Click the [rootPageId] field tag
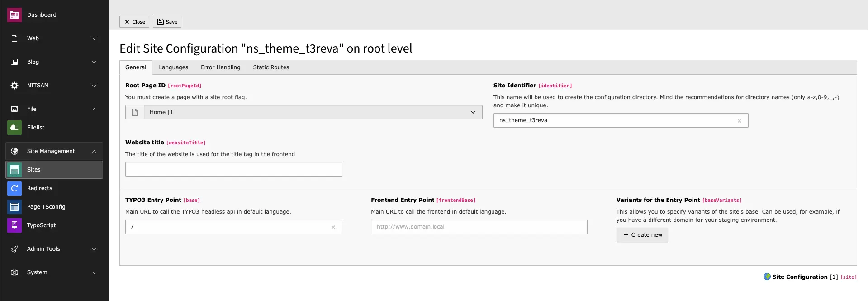The height and width of the screenshot is (301, 868). (x=185, y=86)
